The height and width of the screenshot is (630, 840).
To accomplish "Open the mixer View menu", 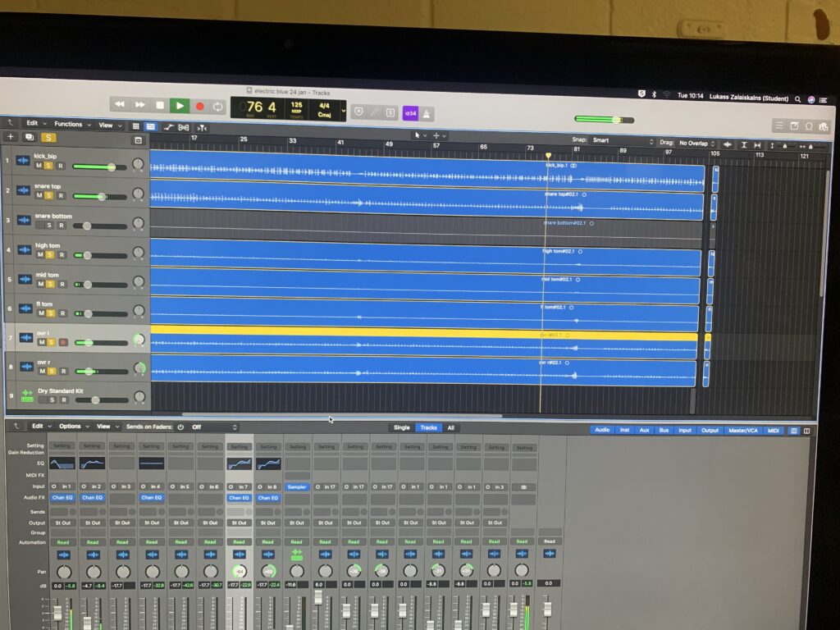I will coord(107,427).
